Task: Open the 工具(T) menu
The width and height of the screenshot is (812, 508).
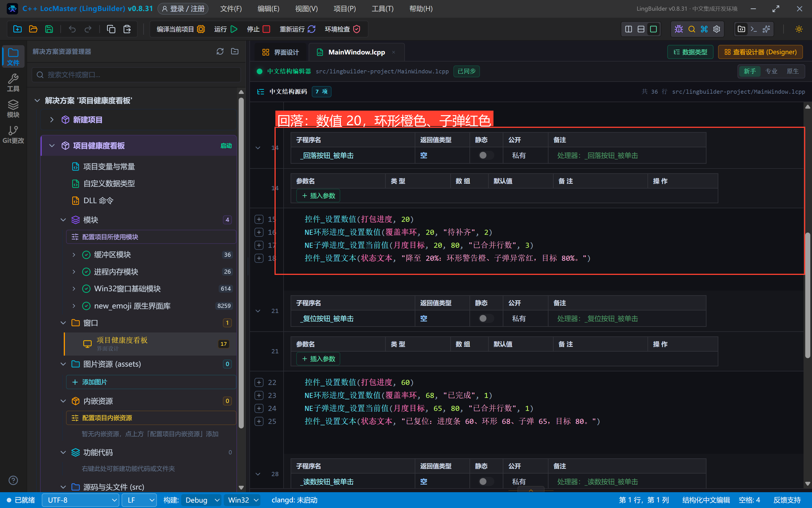Action: point(383,9)
